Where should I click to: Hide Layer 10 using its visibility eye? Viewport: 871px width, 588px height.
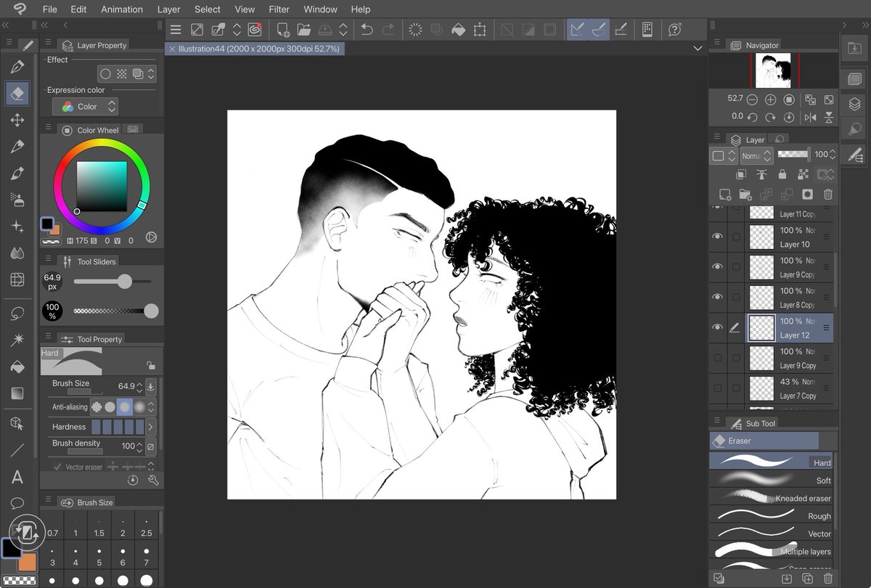click(717, 236)
